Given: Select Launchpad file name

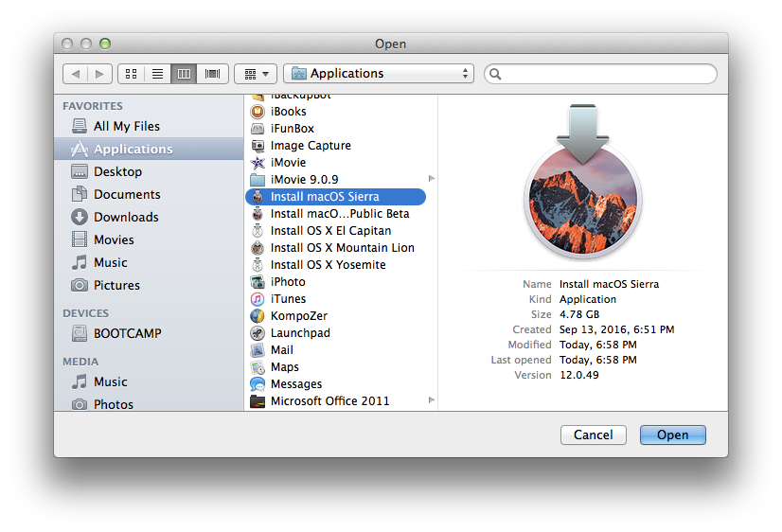Looking at the screenshot, I should coord(300,332).
